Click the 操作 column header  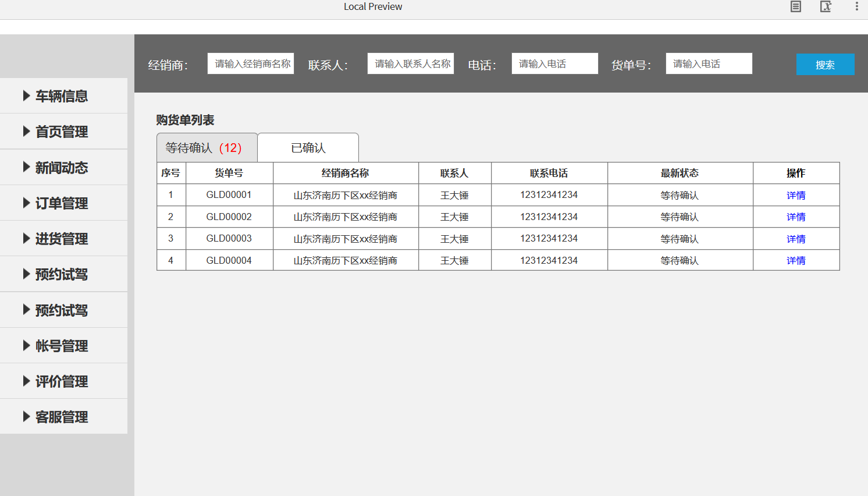pyautogui.click(x=796, y=173)
